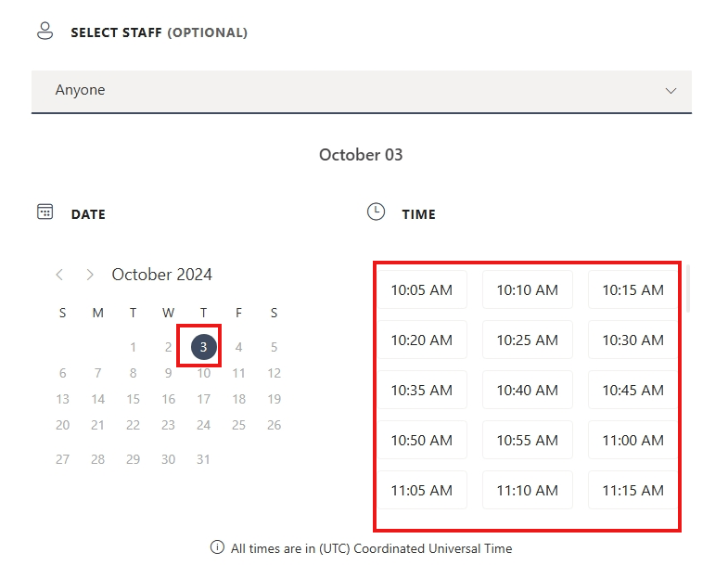Image resolution: width=728 pixels, height=565 pixels.
Task: Pick the 11:05 AM time slot
Action: (422, 490)
